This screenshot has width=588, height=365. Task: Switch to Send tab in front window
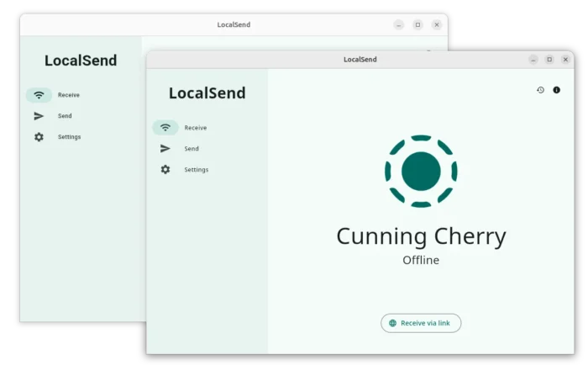[x=192, y=149]
